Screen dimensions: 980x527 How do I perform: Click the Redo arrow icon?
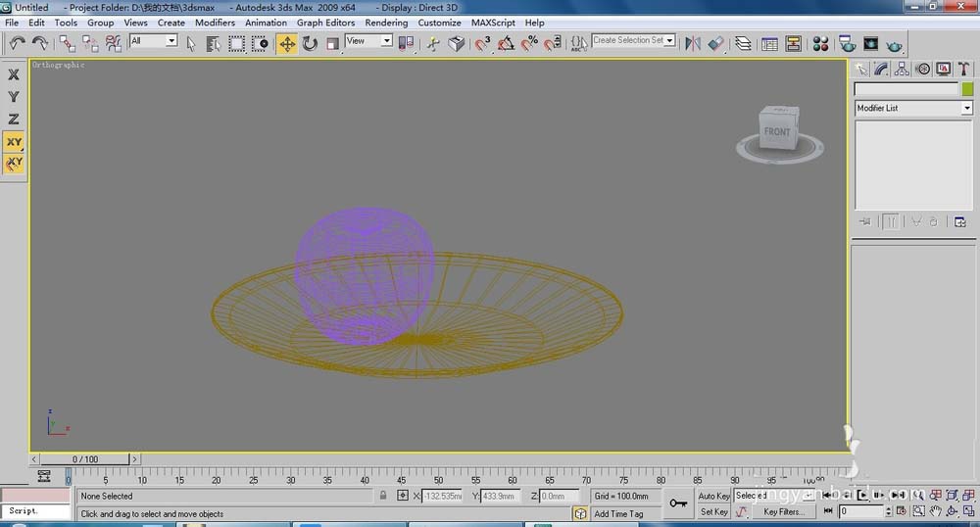click(40, 43)
